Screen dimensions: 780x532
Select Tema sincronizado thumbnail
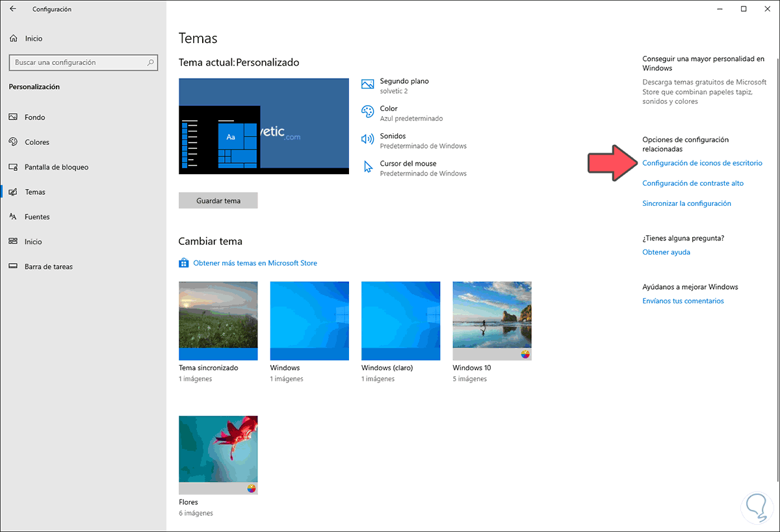(x=218, y=321)
